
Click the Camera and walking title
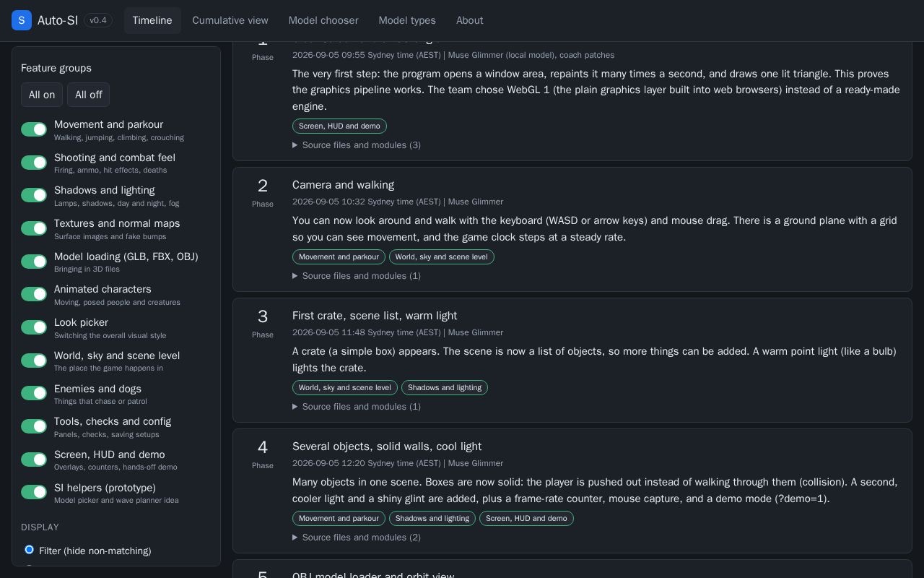[343, 185]
